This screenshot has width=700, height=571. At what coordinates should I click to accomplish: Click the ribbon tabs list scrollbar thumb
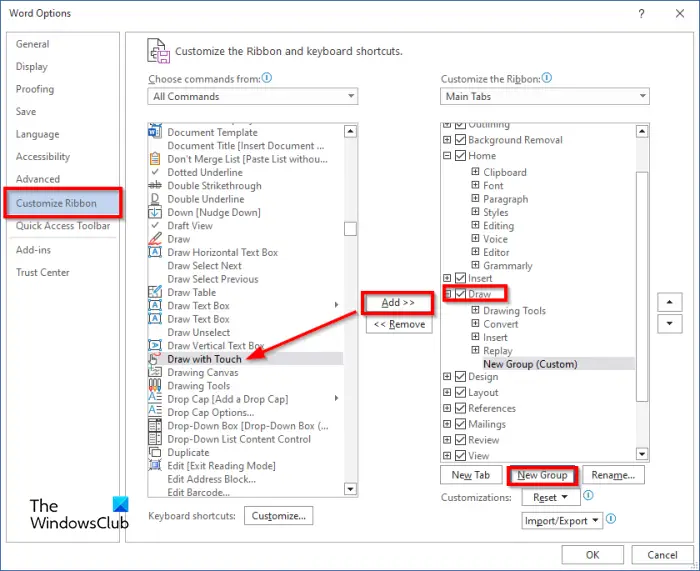642,287
